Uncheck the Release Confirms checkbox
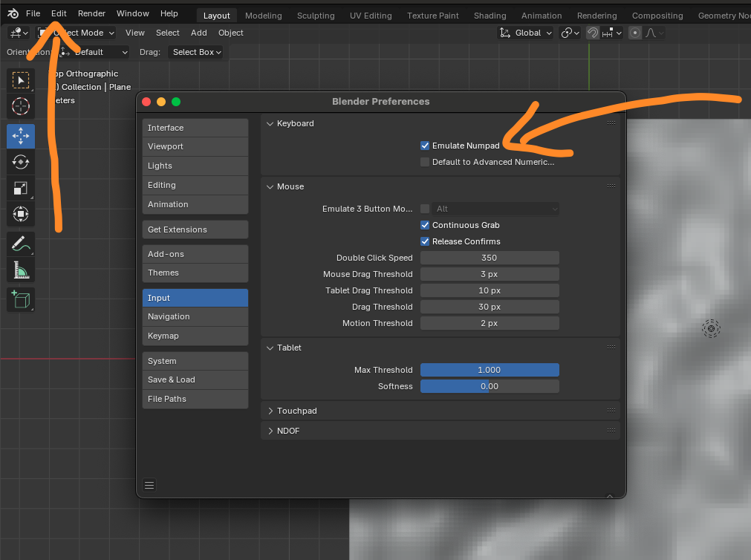The width and height of the screenshot is (751, 560). click(425, 241)
